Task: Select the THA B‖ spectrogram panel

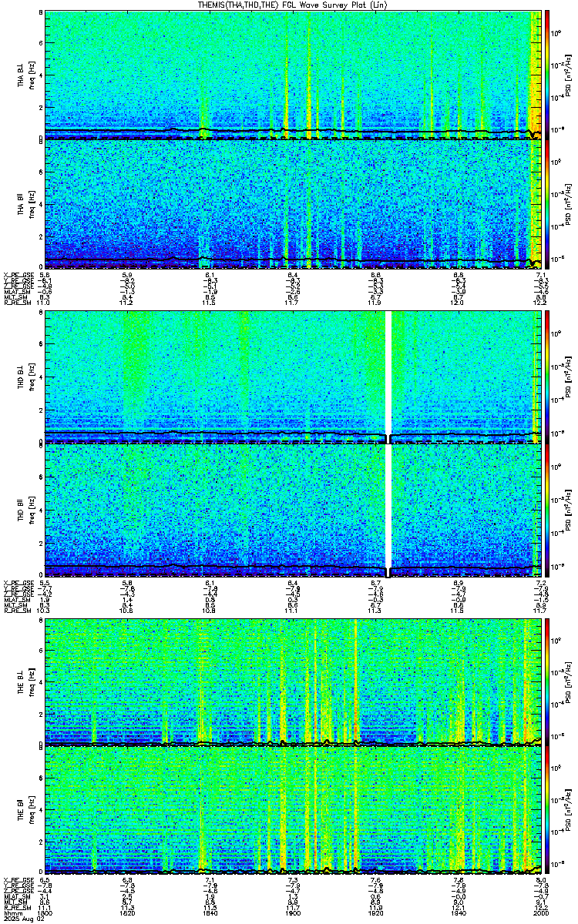Action: click(x=294, y=203)
